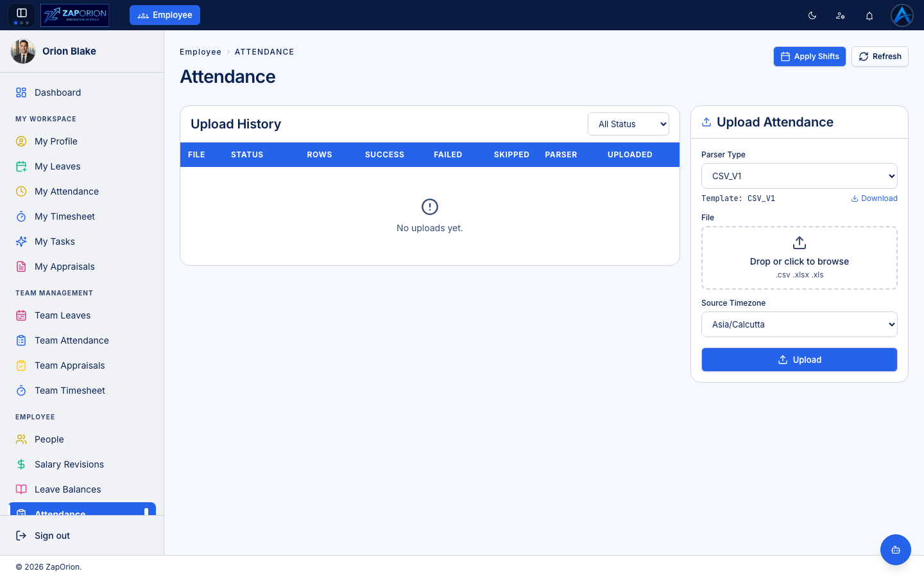Open My Leaves menu item

[x=81, y=166]
